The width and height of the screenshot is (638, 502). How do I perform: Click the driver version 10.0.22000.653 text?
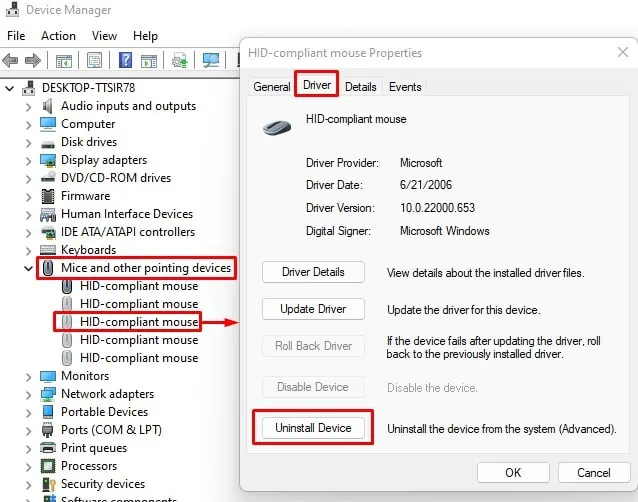(437, 208)
